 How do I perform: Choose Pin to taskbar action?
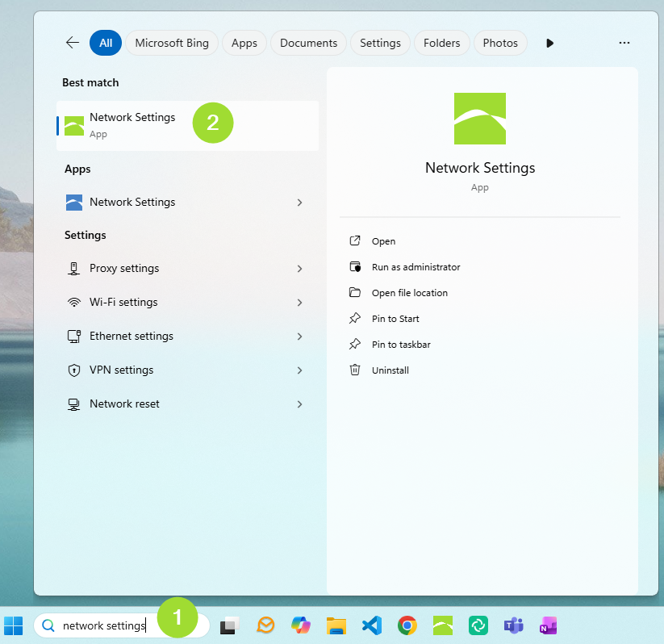tap(400, 345)
